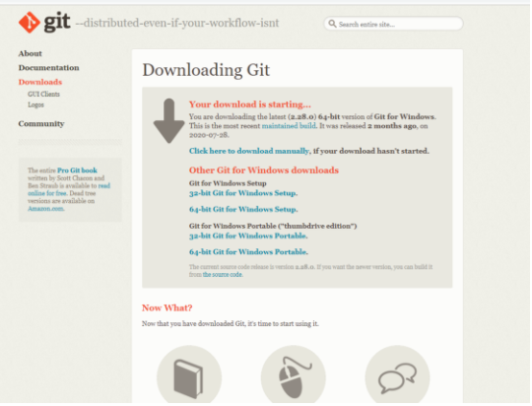The height and width of the screenshot is (406, 532).
Task: Visit the Amazon.com link
Action: click(x=45, y=209)
